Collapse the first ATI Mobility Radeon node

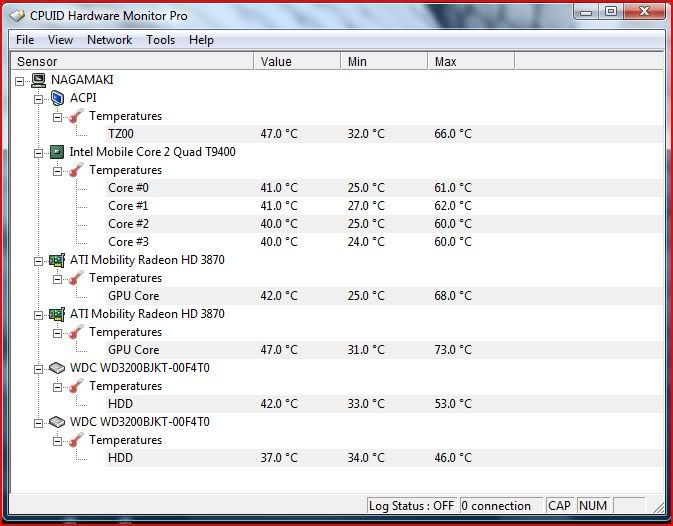tap(39, 261)
